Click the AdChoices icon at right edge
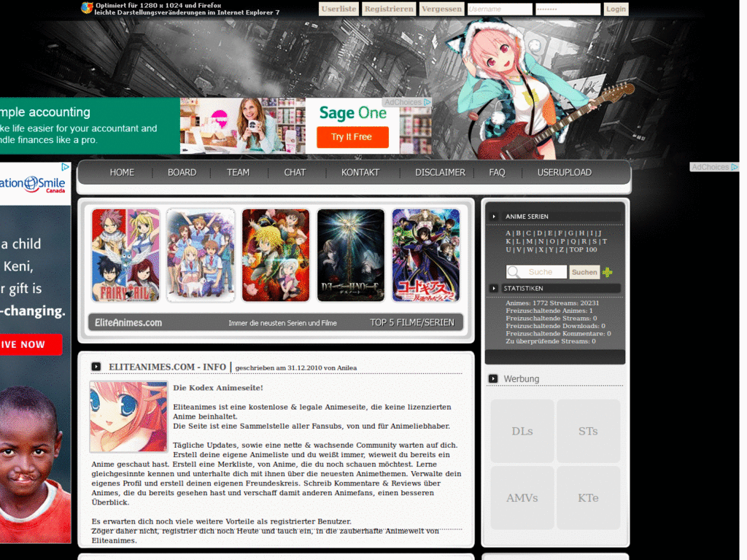The height and width of the screenshot is (560, 747). tap(735, 167)
